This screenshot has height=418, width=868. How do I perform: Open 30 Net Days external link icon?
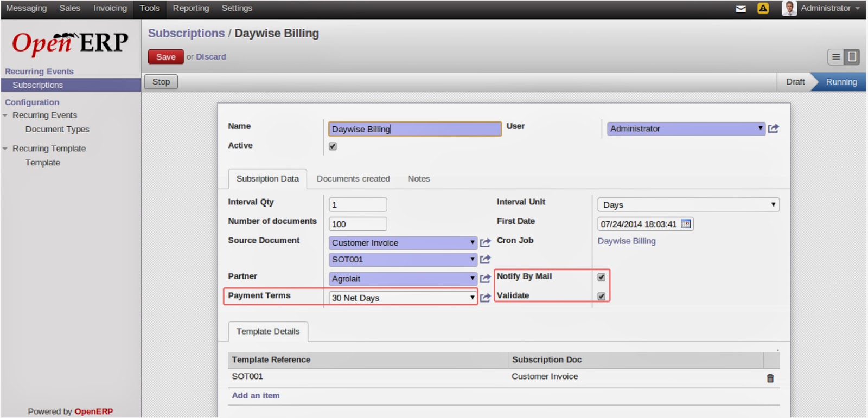pos(485,298)
